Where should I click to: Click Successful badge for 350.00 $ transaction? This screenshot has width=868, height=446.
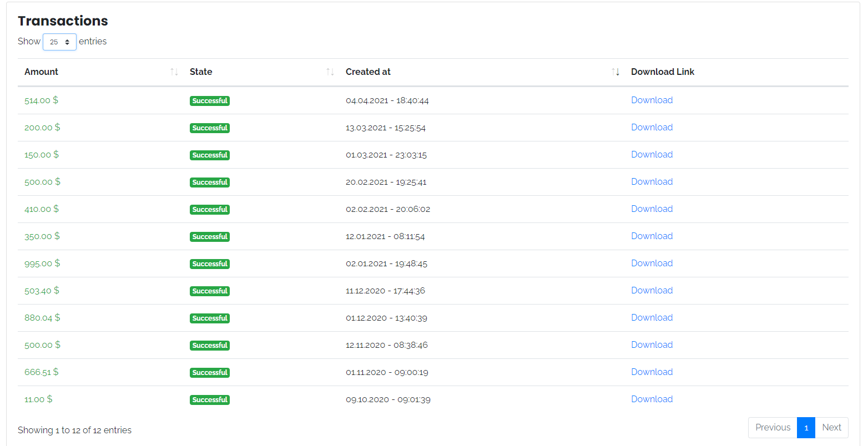click(210, 237)
